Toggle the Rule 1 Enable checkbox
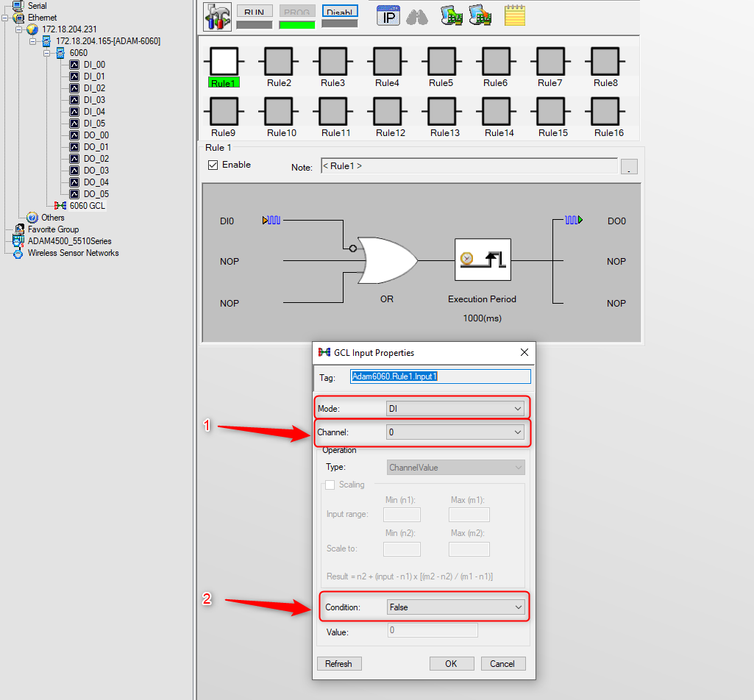The image size is (754, 700). point(213,165)
